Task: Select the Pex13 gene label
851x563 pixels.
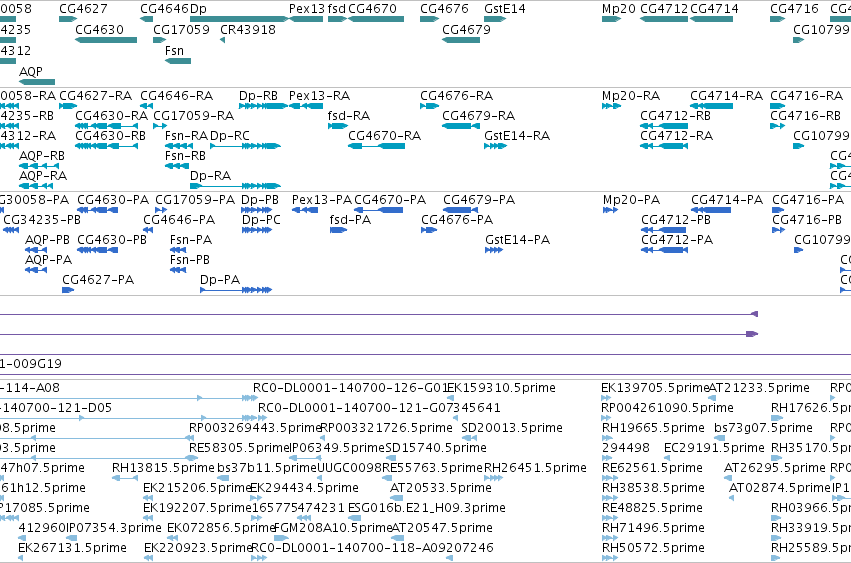Action: click(x=307, y=9)
